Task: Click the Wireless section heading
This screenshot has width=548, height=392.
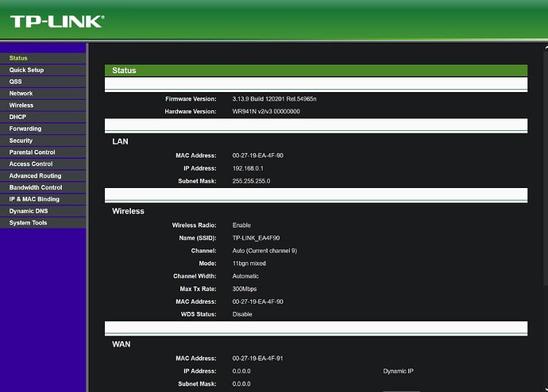Action: click(x=128, y=211)
